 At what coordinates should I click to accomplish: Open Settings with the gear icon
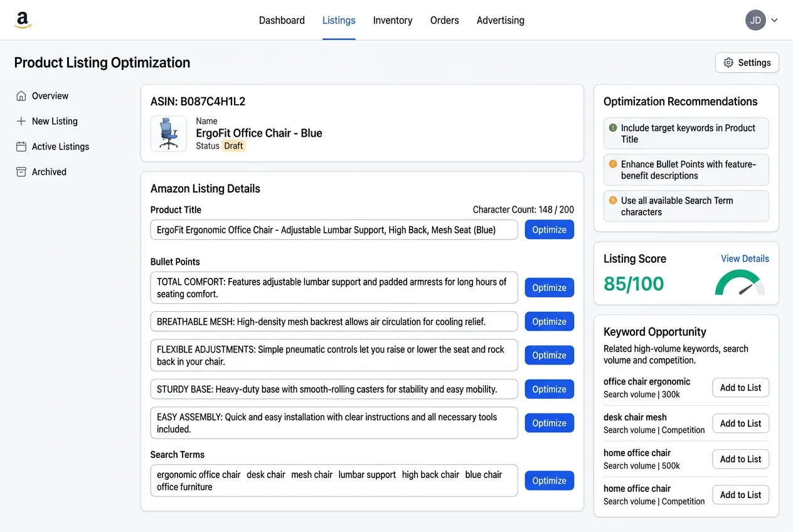pyautogui.click(x=728, y=62)
